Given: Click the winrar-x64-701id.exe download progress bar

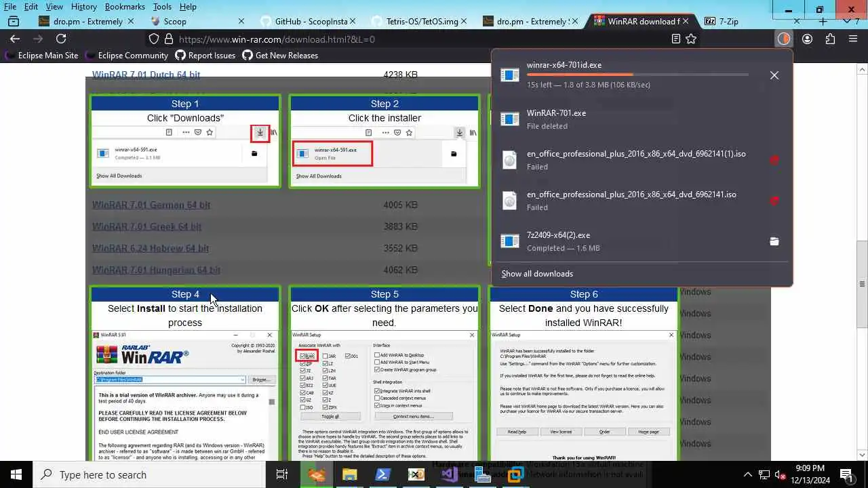Looking at the screenshot, I should click(x=637, y=75).
